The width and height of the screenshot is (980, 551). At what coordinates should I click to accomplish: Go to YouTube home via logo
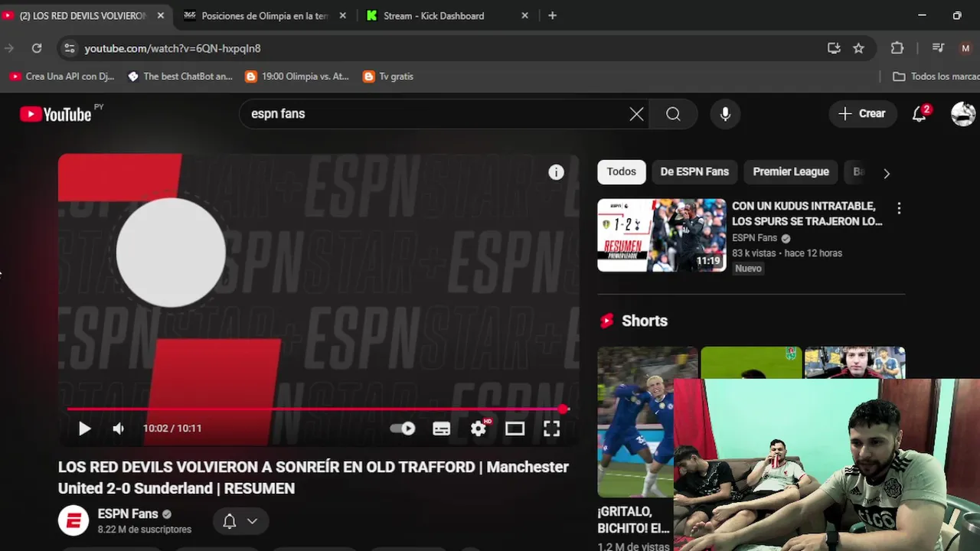(56, 114)
